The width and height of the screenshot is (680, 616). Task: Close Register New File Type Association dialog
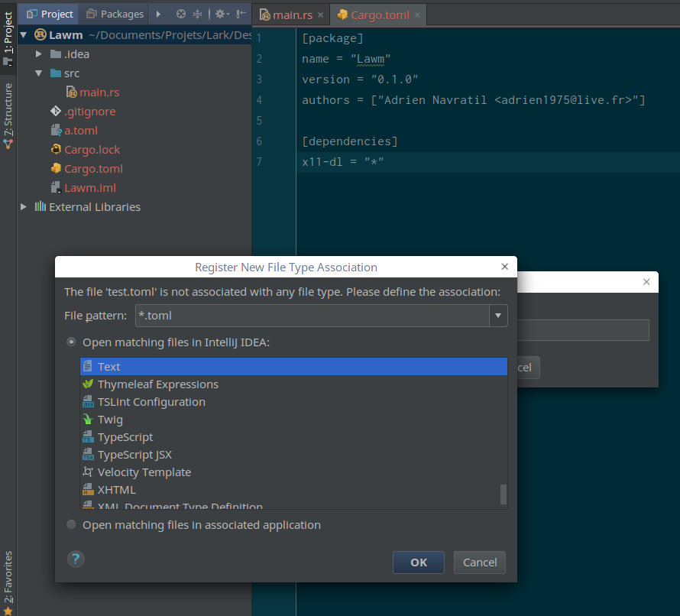pos(504,267)
